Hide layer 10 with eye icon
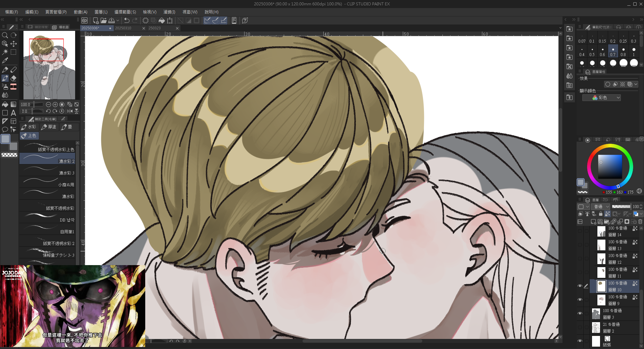The width and height of the screenshot is (644, 349). (x=580, y=286)
